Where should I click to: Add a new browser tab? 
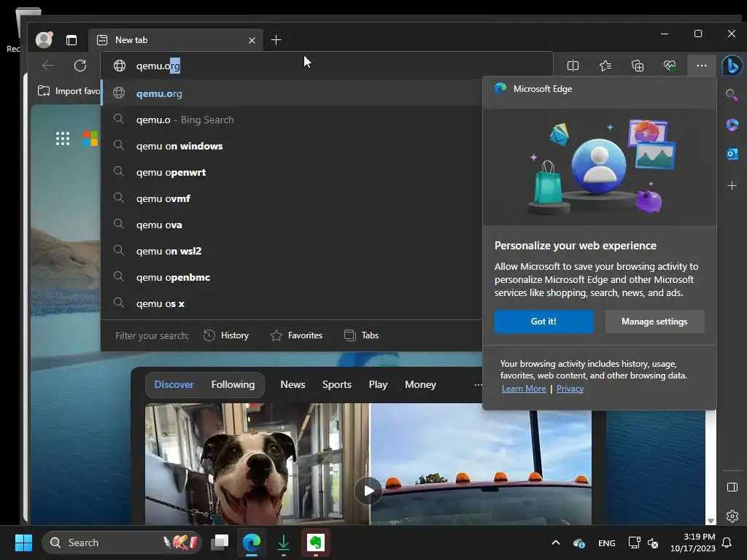click(x=276, y=40)
